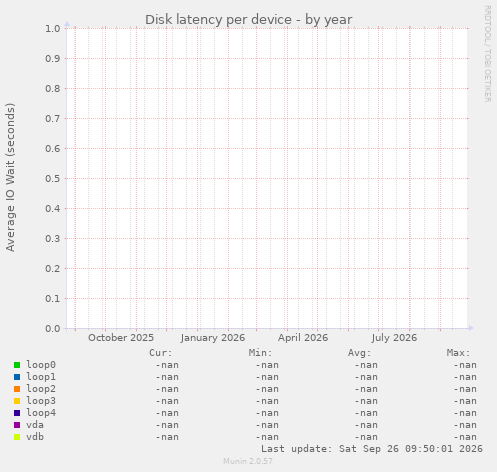Click the loop2 Min '-nan' value

pos(267,389)
